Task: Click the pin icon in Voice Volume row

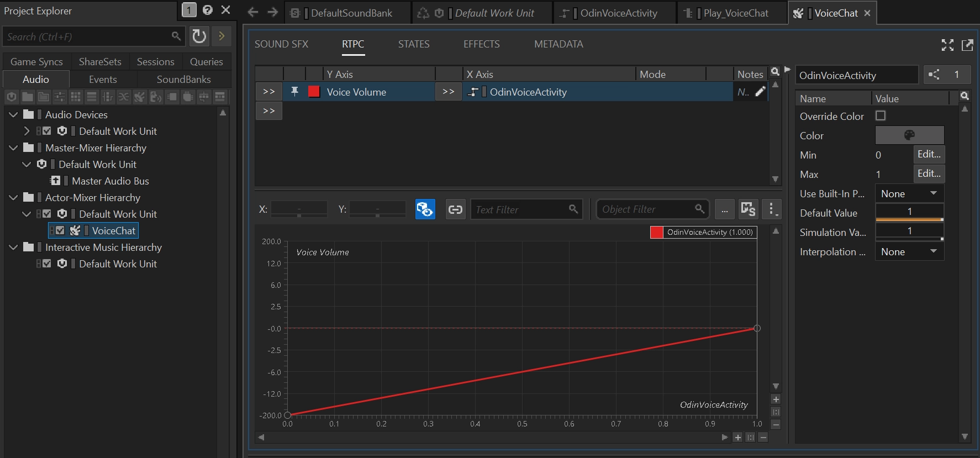Action: [x=294, y=92]
